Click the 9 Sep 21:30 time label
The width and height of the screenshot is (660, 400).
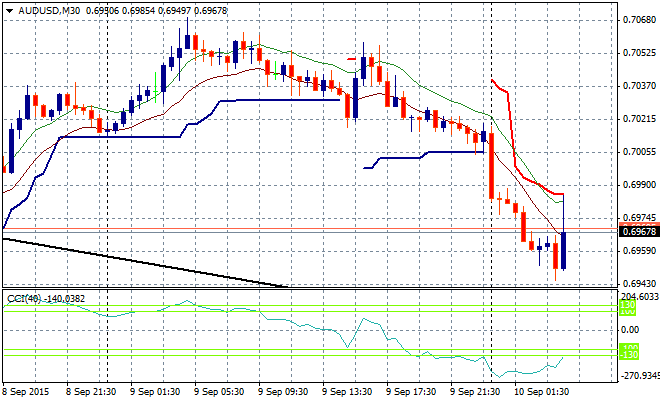[x=475, y=392]
